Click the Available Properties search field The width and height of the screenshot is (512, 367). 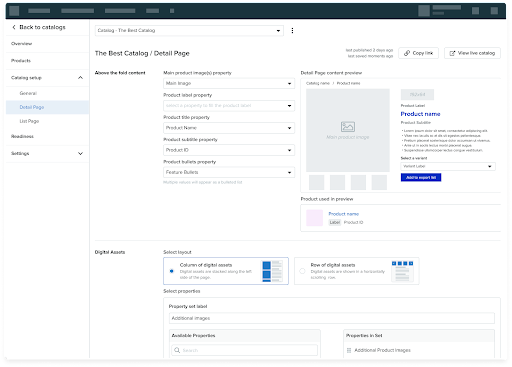(245, 350)
